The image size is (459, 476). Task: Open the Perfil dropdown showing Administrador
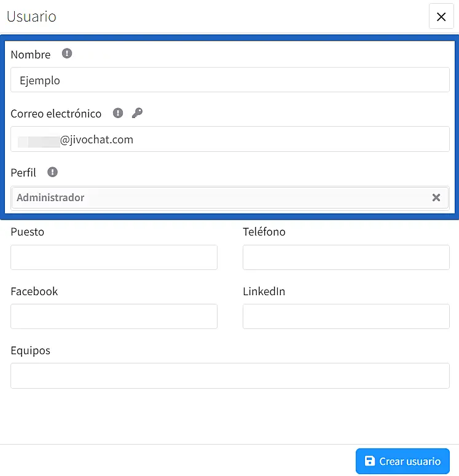click(x=221, y=197)
